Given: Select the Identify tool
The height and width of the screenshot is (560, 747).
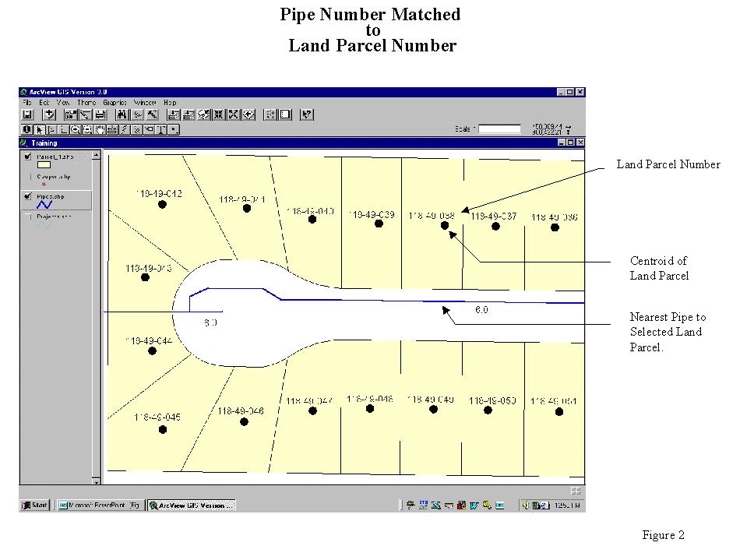Looking at the screenshot, I should point(27,129).
